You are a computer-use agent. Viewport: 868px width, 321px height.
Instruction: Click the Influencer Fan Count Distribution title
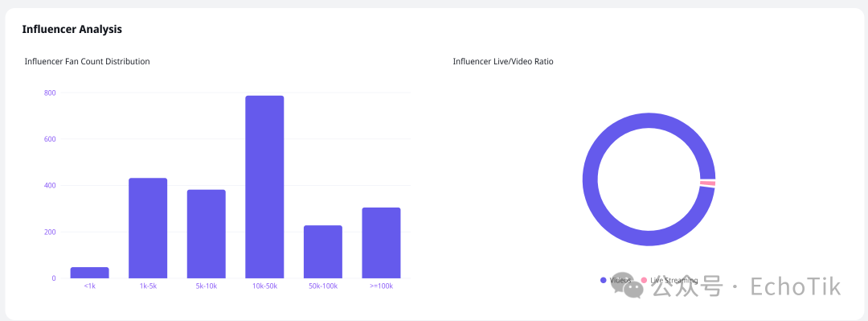88,61
